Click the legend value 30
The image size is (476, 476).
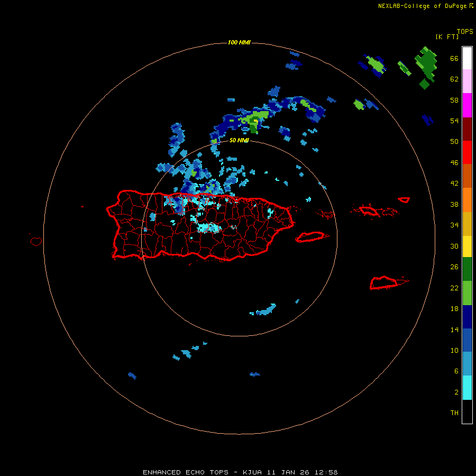pyautogui.click(x=454, y=246)
